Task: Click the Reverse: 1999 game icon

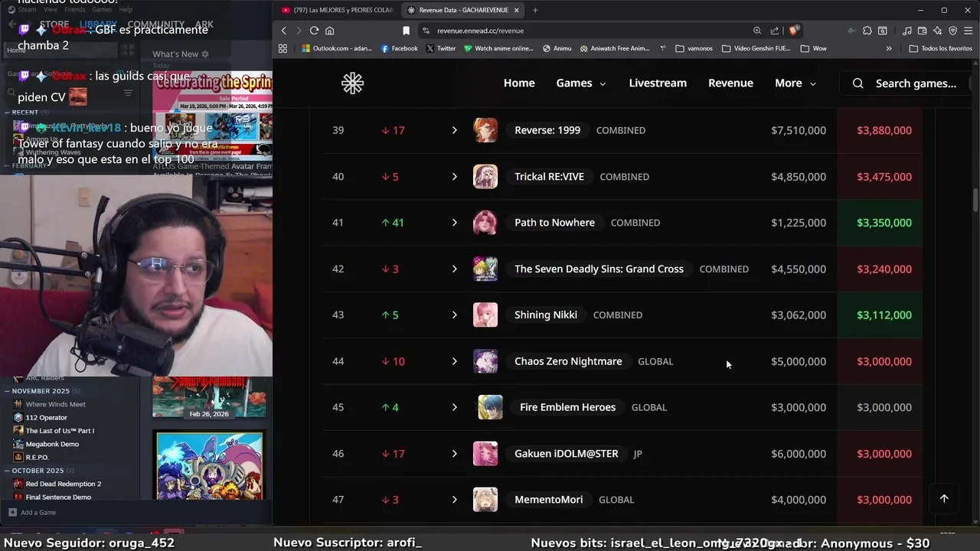Action: tap(485, 130)
